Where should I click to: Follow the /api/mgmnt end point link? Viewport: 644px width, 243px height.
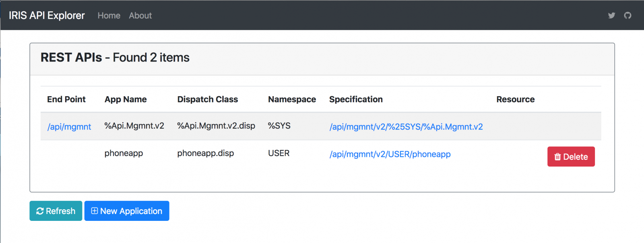(69, 127)
